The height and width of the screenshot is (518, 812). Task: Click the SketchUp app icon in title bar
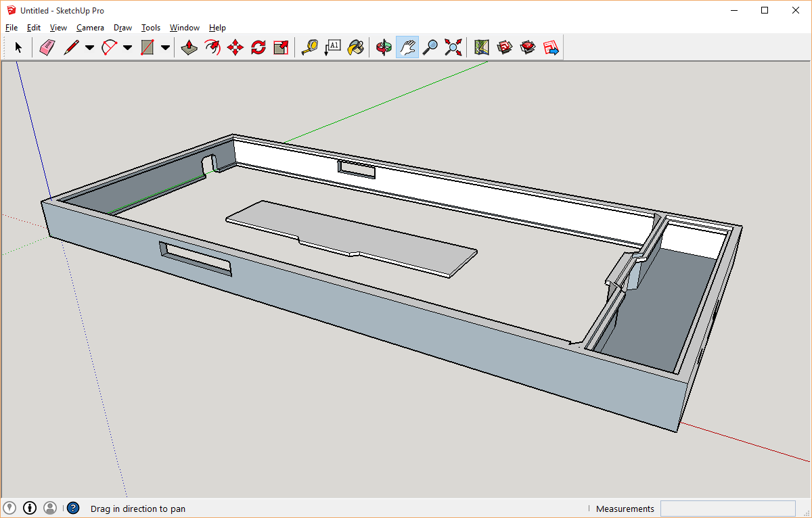(12, 10)
